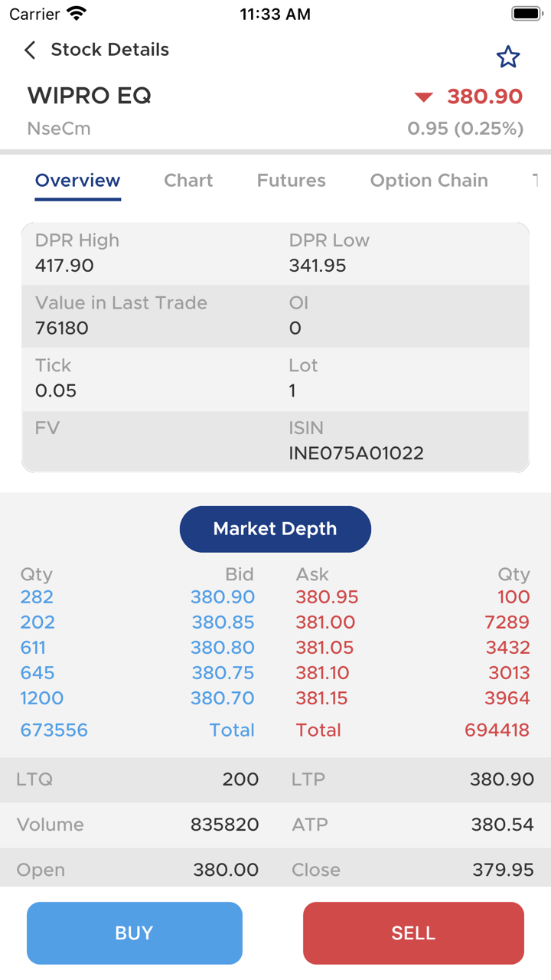
Task: Tap the red down-triangle price indicator
Action: (423, 97)
